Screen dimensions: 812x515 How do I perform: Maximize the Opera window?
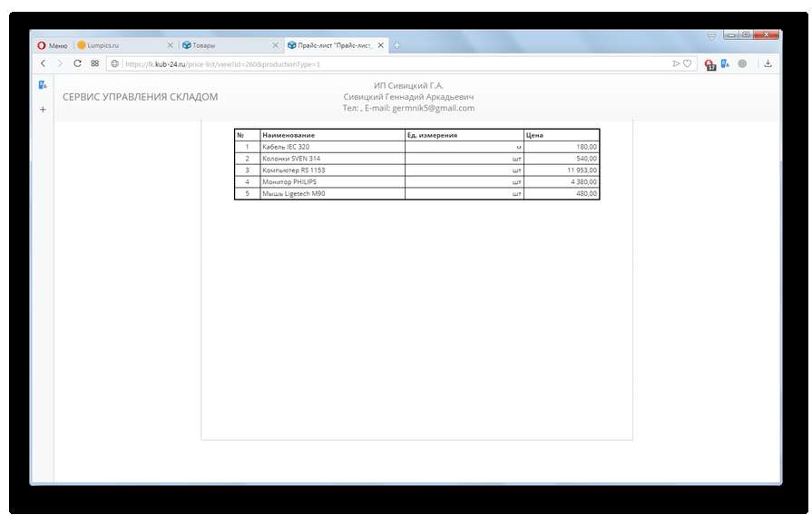click(745, 34)
